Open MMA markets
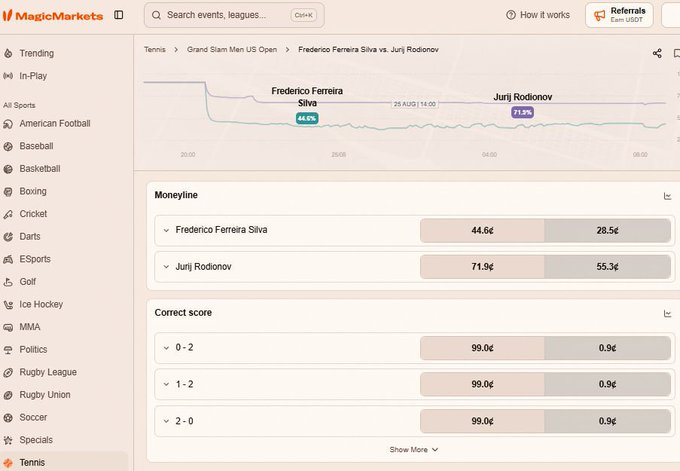This screenshot has height=471, width=680. tap(30, 327)
